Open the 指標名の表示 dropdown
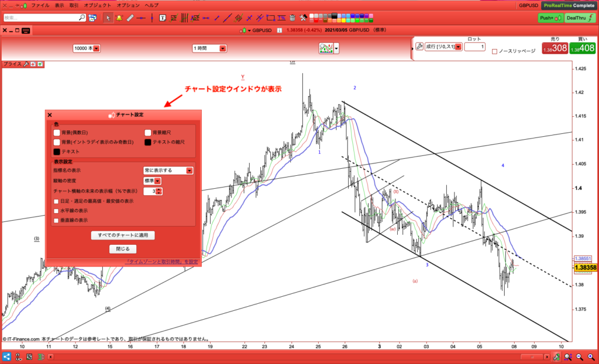This screenshot has height=364, width=599. click(x=168, y=171)
